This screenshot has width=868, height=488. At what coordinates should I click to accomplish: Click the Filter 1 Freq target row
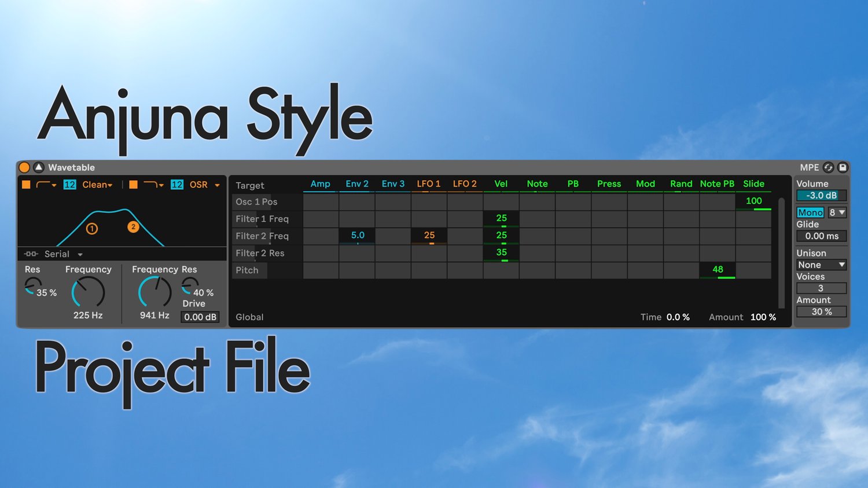click(267, 219)
